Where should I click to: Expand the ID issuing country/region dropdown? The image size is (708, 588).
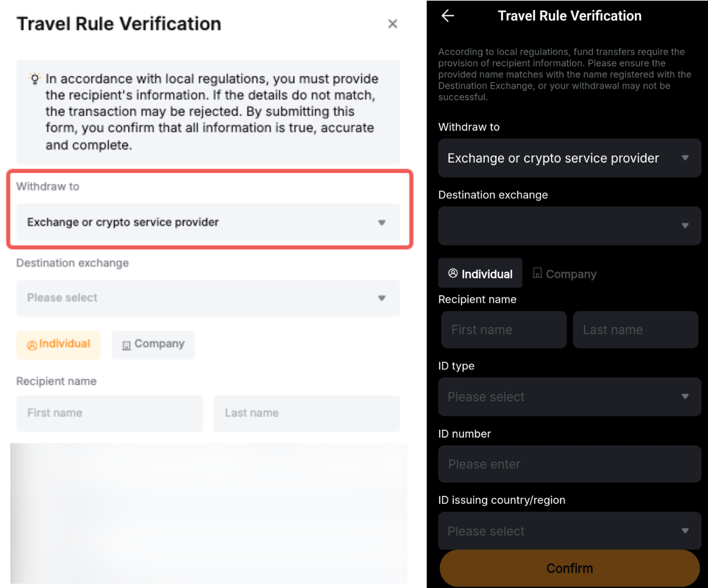(x=569, y=531)
